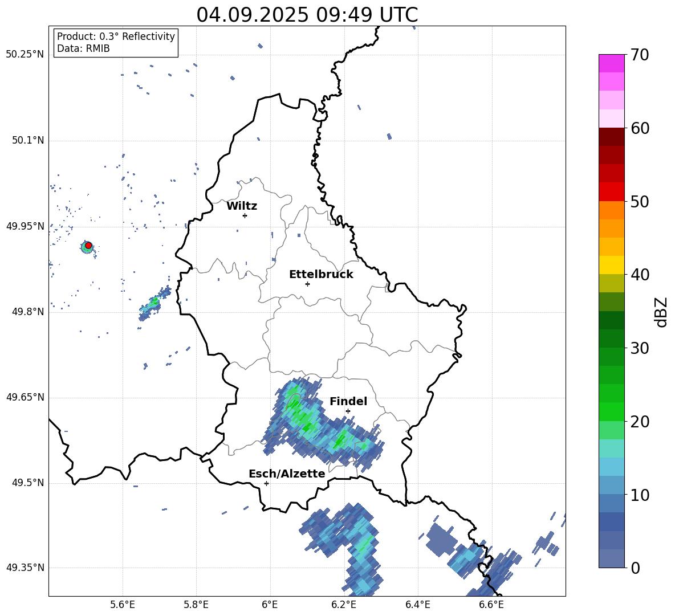Click the light blue colorbar segment above 10
The height and width of the screenshot is (616, 675).
pos(611,485)
